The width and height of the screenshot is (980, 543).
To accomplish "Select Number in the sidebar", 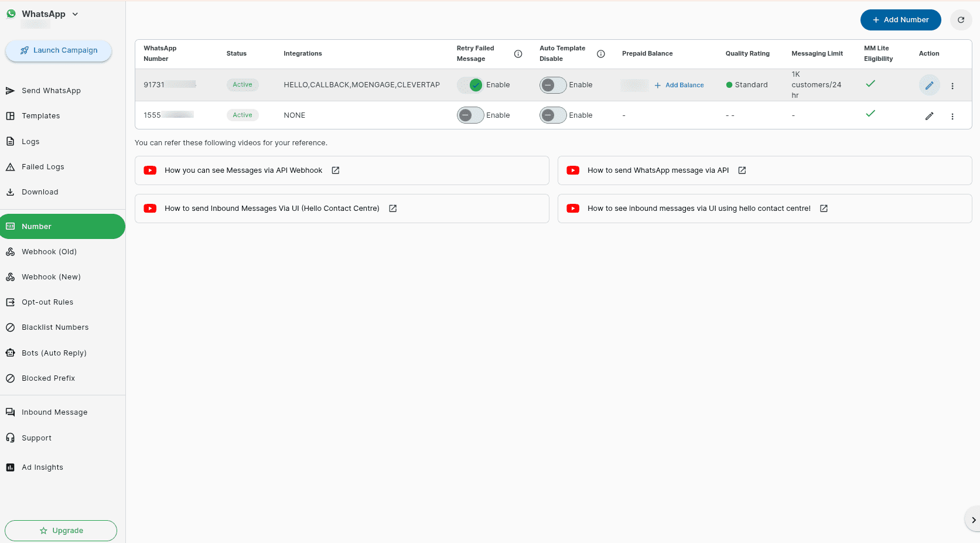I will (x=63, y=227).
